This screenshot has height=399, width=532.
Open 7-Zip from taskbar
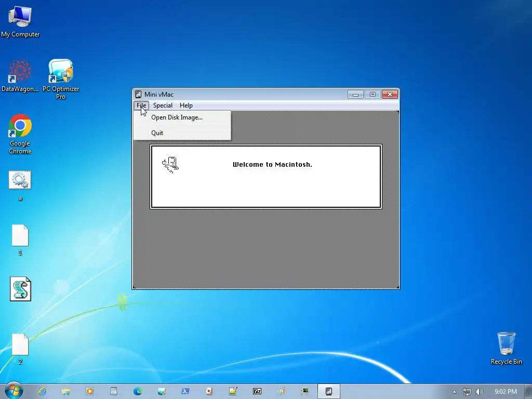click(x=257, y=391)
